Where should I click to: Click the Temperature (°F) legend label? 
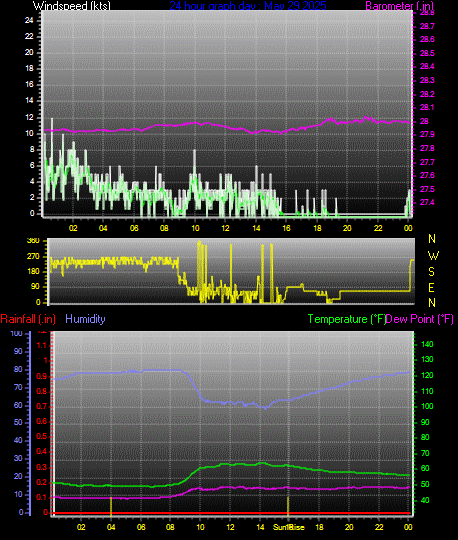coord(347,319)
